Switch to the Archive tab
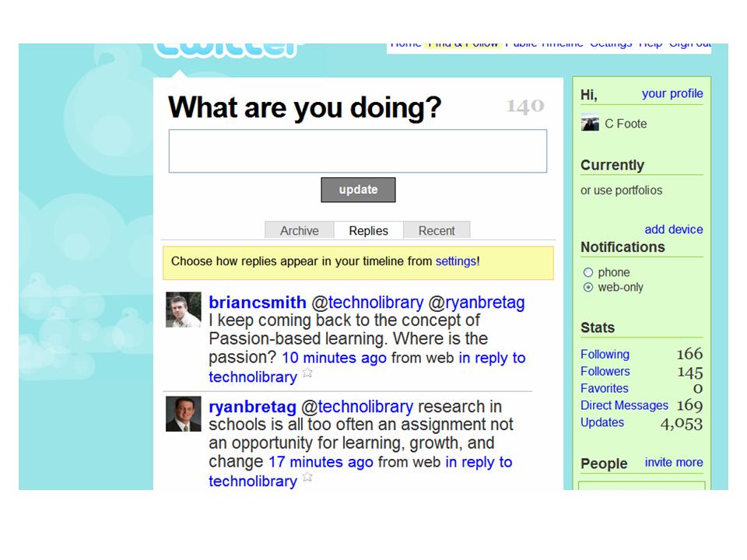Image resolution: width=747 pixels, height=560 pixels. pos(299,230)
